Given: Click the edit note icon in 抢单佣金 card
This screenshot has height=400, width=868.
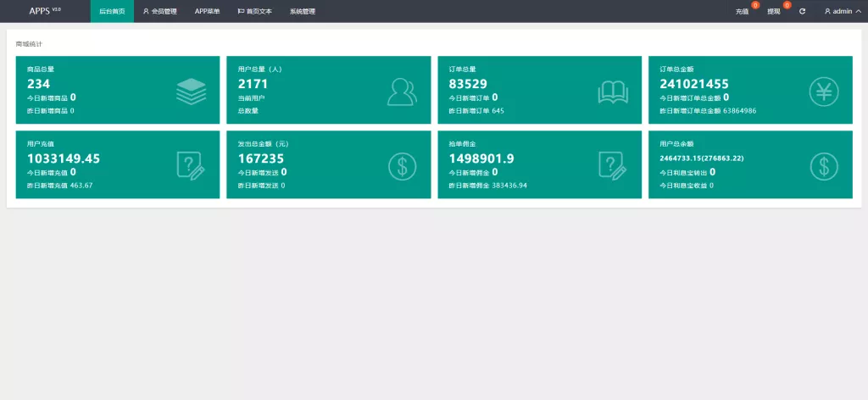Looking at the screenshot, I should click(613, 165).
